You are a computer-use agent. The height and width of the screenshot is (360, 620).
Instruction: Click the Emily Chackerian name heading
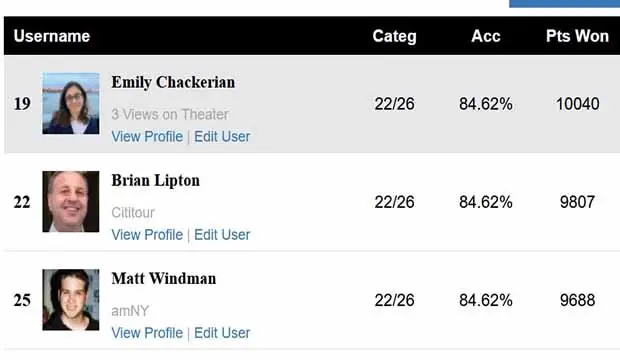173,82
